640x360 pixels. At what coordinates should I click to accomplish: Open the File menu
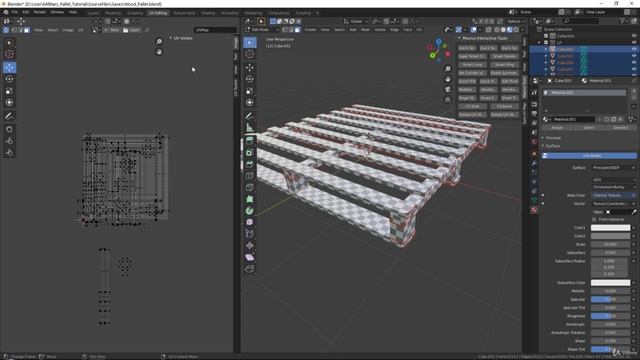click(15, 12)
